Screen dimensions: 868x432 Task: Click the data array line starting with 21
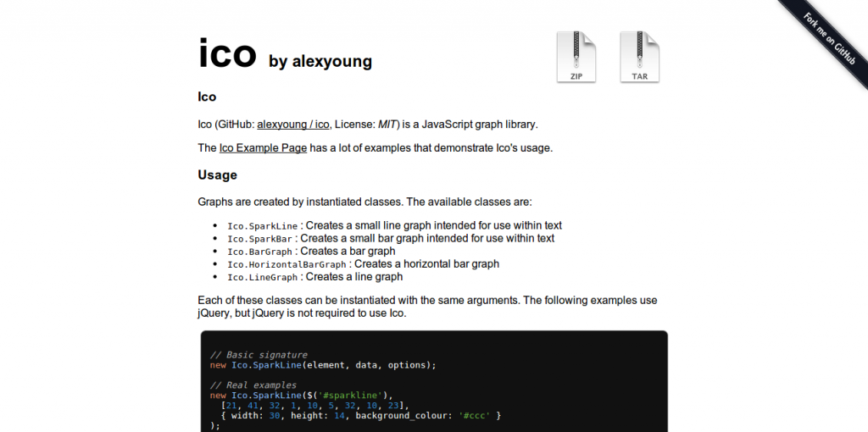[315, 405]
